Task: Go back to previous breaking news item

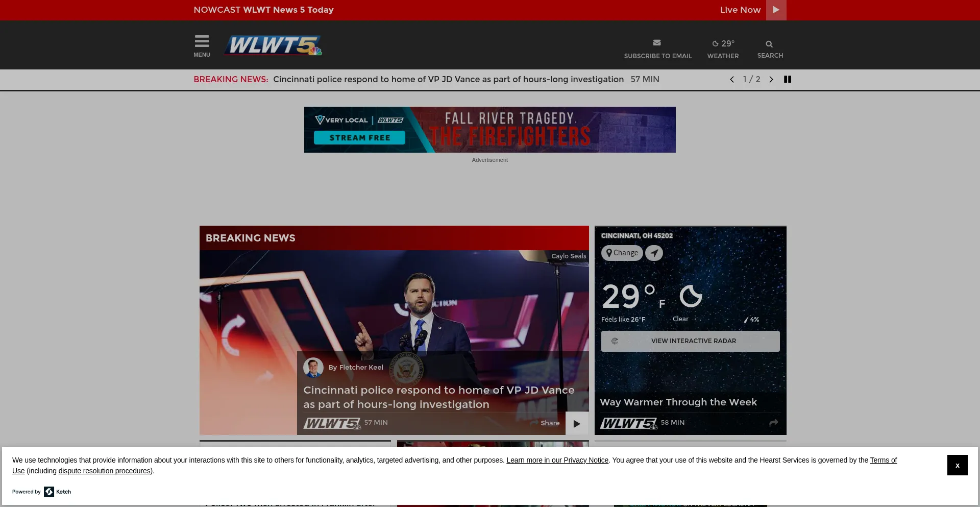Action: (731, 79)
